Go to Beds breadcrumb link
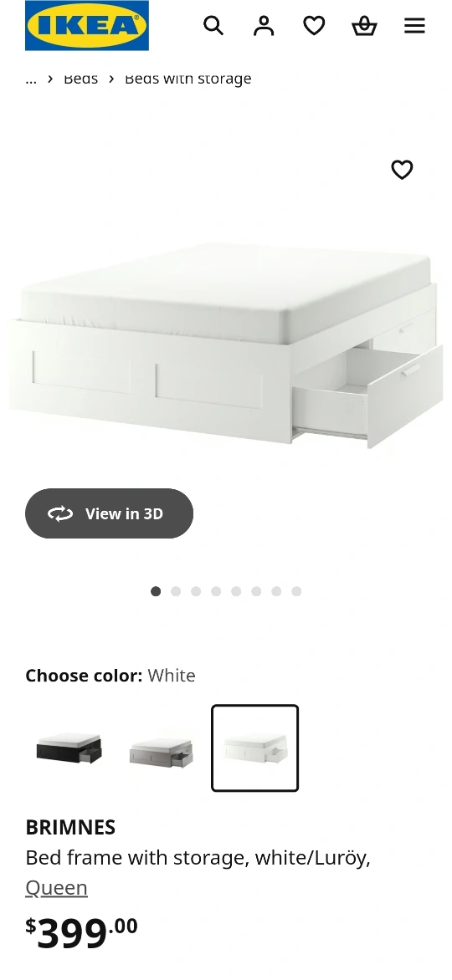452x980 pixels. (80, 79)
